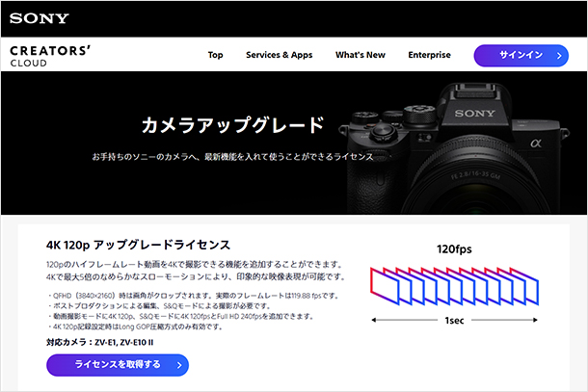Click the SONY logo in header
Viewport: 588px width, 392px height.
coord(40,18)
